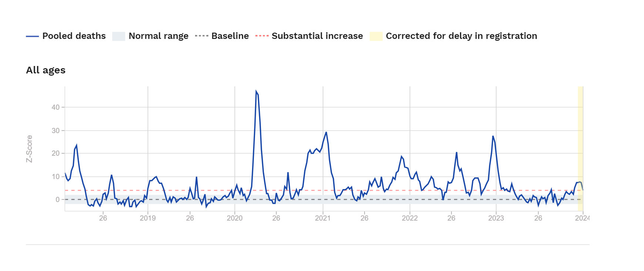Click the 2020 x-axis year label

pyautogui.click(x=235, y=218)
